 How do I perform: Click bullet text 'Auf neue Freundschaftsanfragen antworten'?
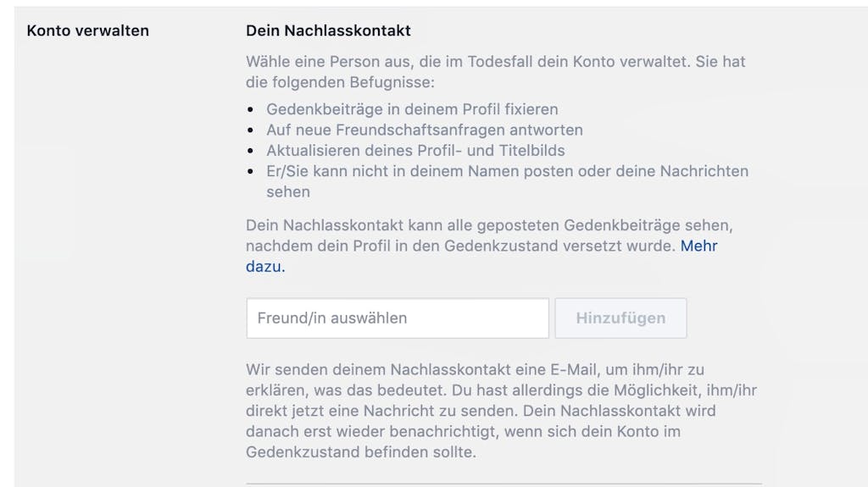(425, 130)
